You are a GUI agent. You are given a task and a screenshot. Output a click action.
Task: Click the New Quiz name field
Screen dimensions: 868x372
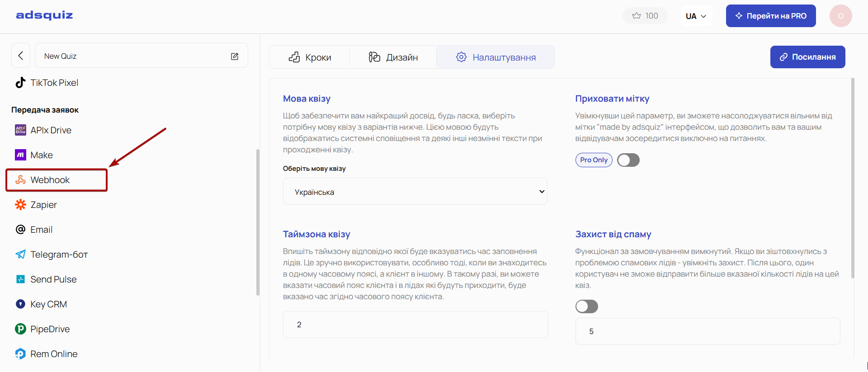tap(142, 56)
